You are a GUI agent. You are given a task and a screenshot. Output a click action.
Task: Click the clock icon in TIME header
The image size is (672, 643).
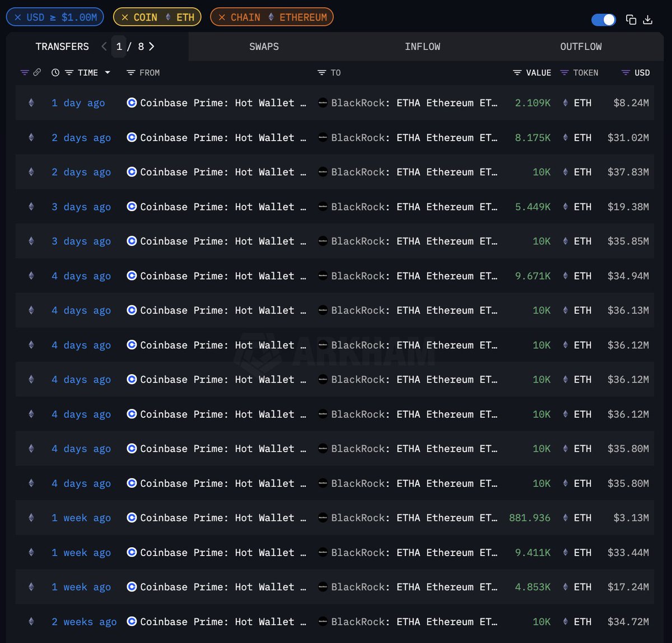(55, 73)
